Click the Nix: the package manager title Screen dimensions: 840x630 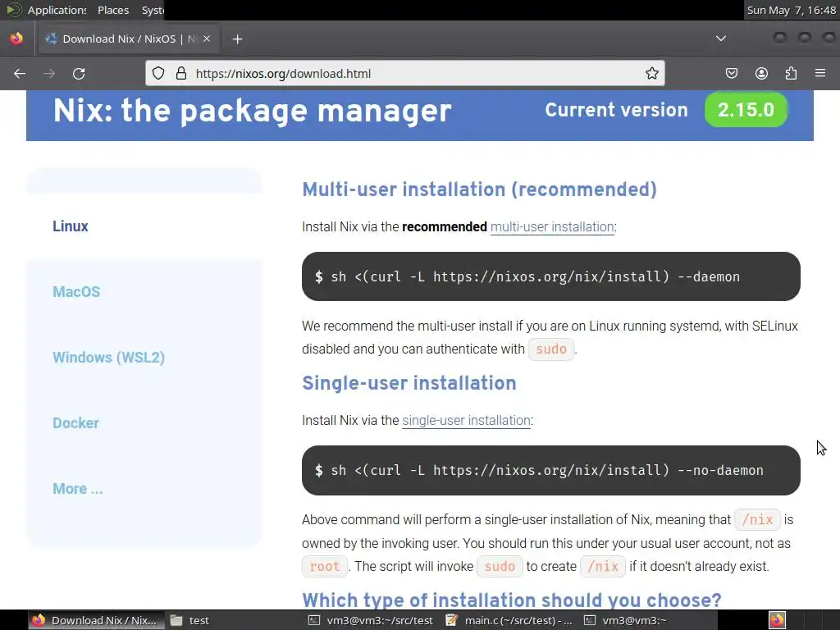pos(252,111)
